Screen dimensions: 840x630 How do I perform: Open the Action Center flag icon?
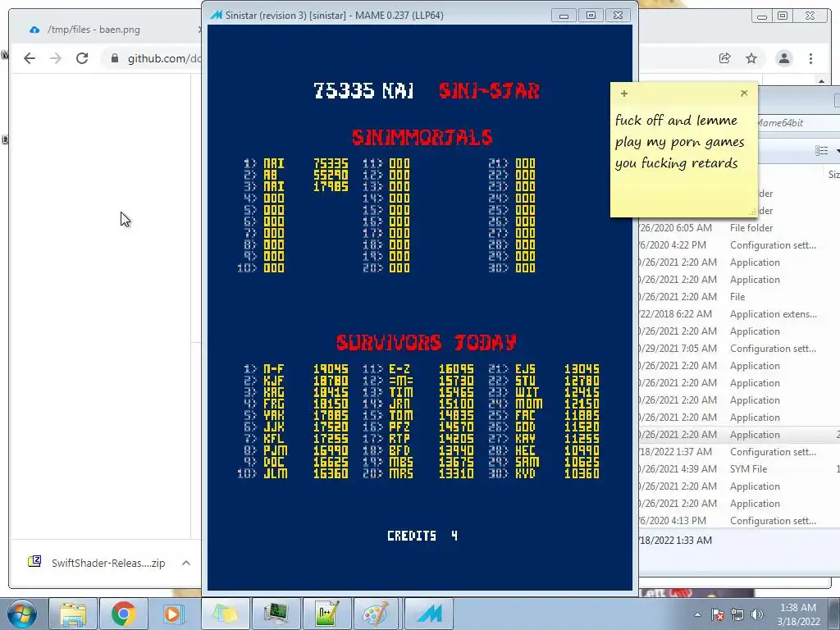click(x=718, y=614)
